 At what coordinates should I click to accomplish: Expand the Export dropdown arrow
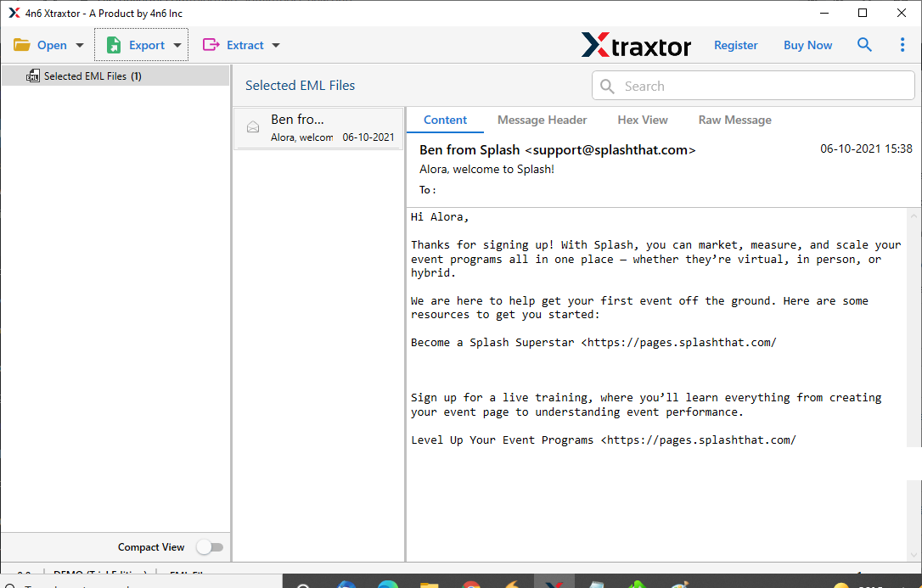click(177, 45)
